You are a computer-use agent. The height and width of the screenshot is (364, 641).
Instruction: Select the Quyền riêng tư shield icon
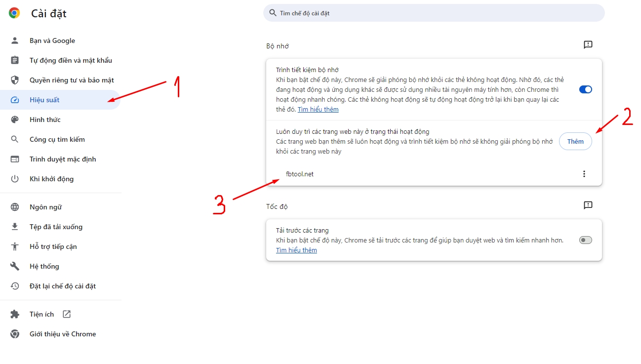(x=15, y=80)
